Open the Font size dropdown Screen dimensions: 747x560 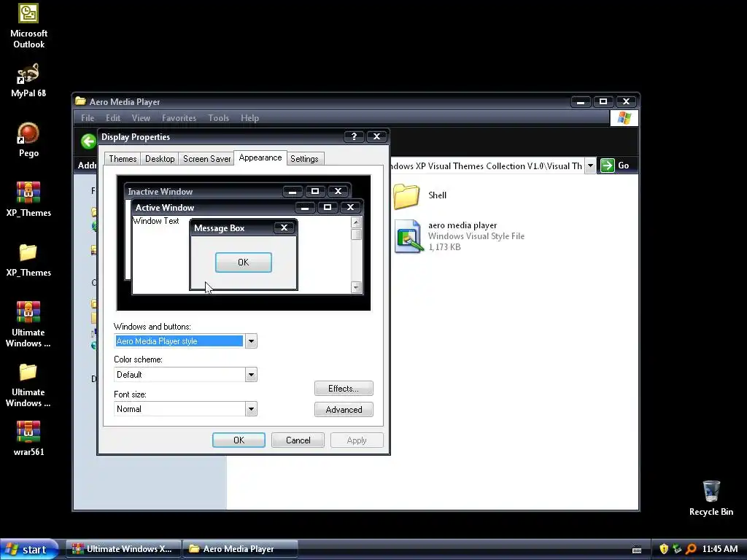[251, 409]
